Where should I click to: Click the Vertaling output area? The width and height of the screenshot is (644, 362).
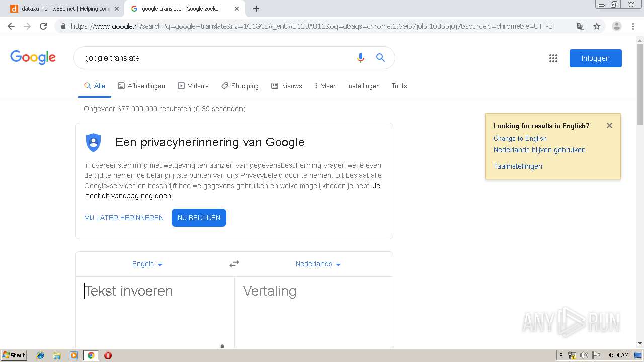(314, 312)
